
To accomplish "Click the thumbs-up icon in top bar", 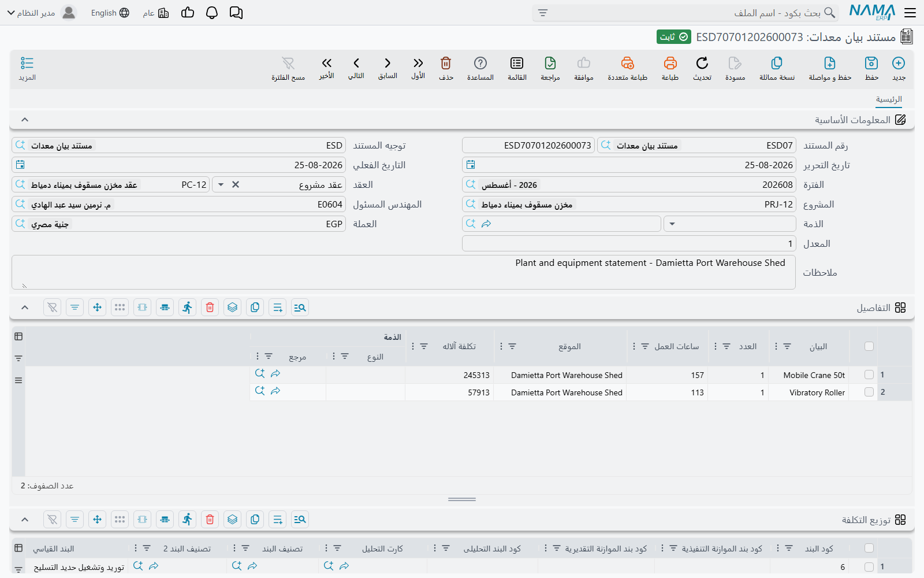I will coord(188,13).
